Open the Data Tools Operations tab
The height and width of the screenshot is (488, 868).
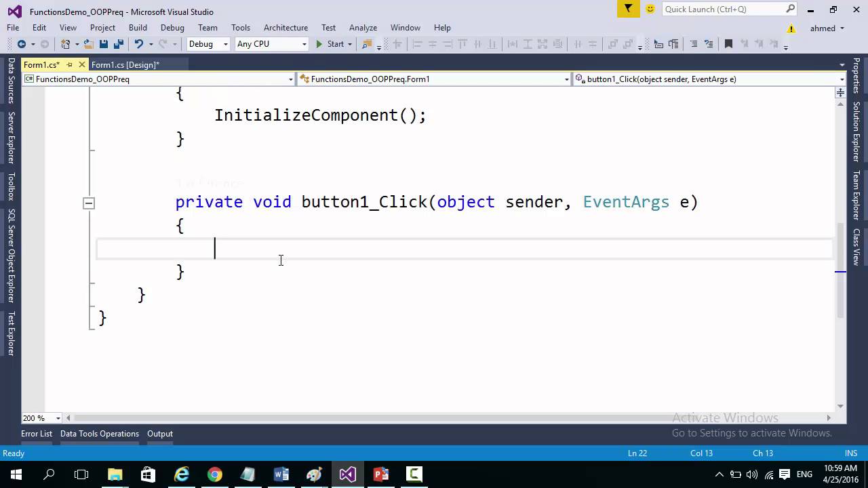click(x=100, y=434)
